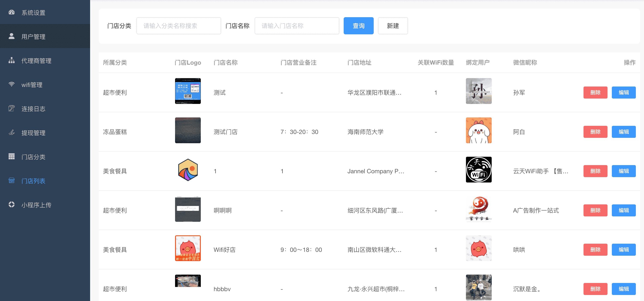Delete the 啊啊啊 store row
644x301 pixels.
595,210
